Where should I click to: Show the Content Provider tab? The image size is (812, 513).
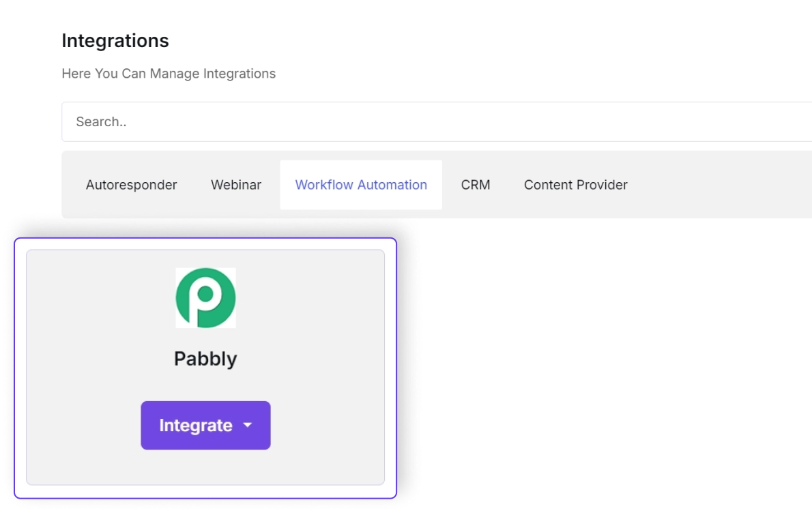[x=575, y=185]
